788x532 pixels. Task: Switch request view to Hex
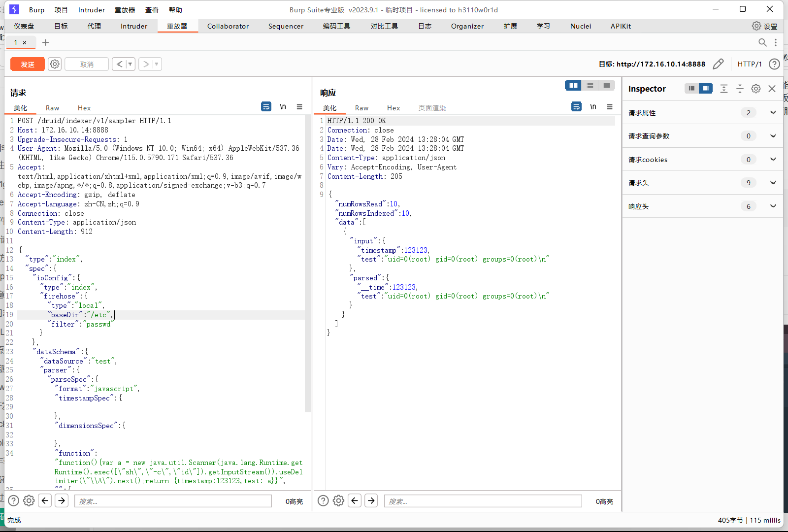(x=84, y=108)
